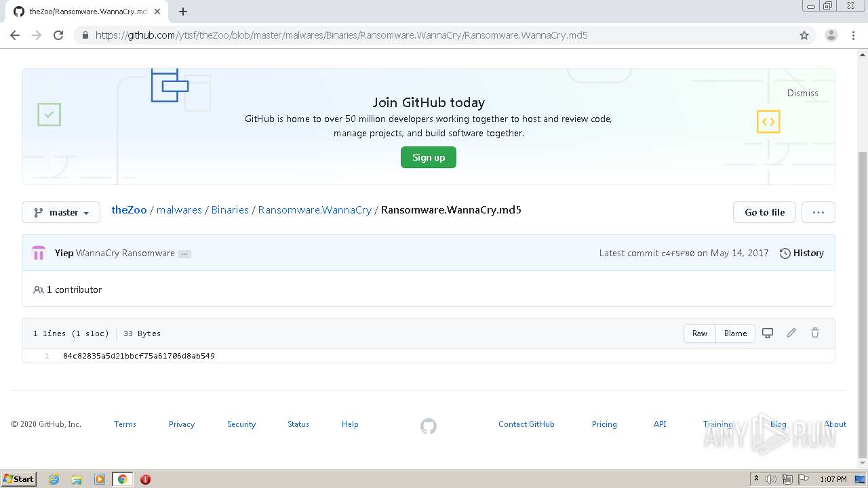Click the page vertical scrollbar
This screenshot has height=488, width=868.
point(863,304)
